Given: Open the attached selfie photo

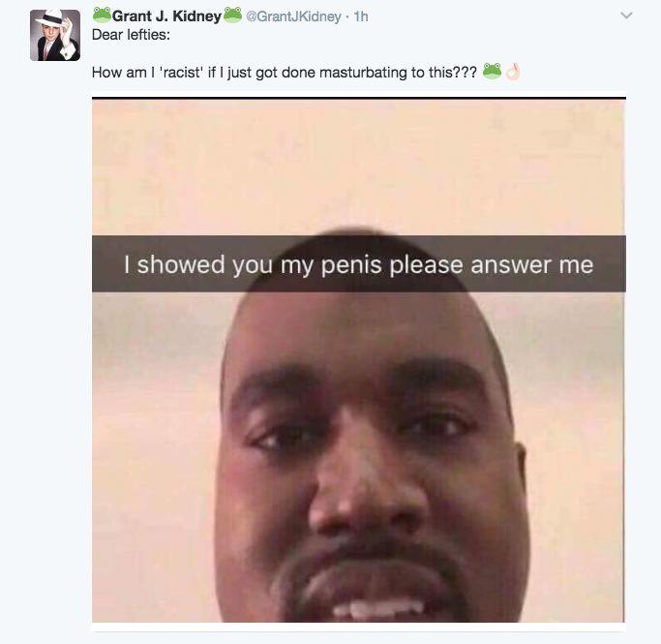Looking at the screenshot, I should [x=359, y=360].
